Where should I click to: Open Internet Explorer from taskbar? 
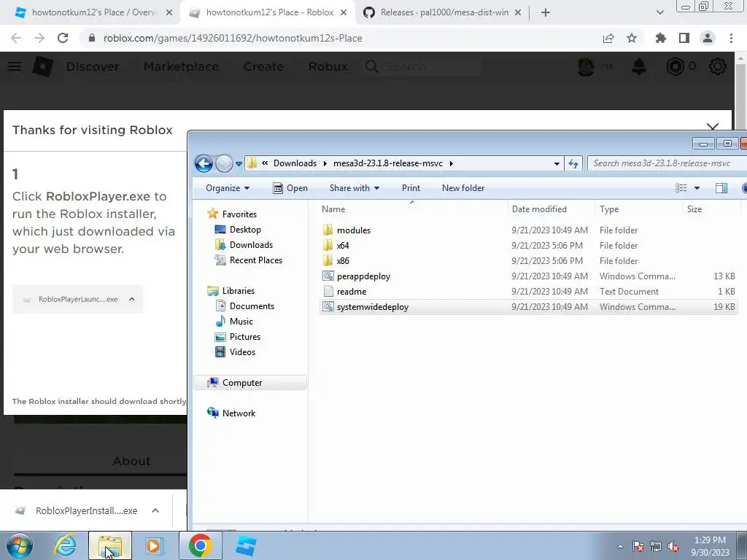[65, 545]
